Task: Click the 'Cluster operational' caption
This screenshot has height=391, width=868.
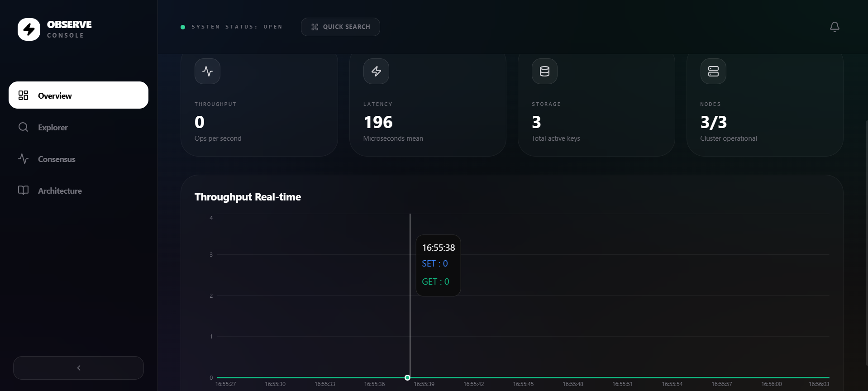Action: [728, 138]
